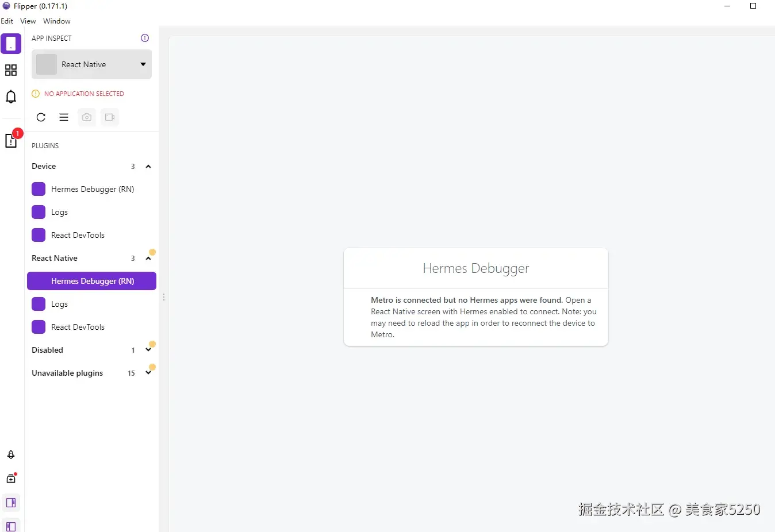Open the notifications bell icon
Image resolution: width=775 pixels, height=532 pixels.
tap(11, 97)
